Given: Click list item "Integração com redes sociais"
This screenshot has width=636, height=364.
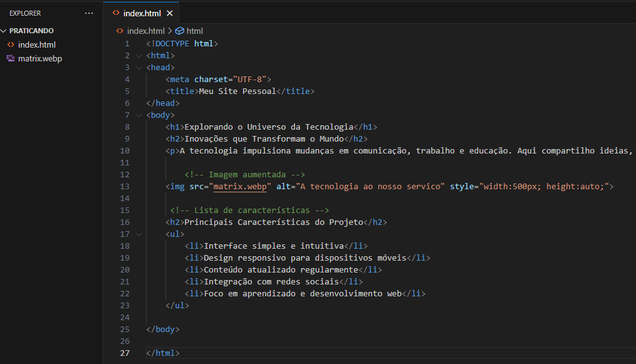Looking at the screenshot, I should (x=271, y=282).
